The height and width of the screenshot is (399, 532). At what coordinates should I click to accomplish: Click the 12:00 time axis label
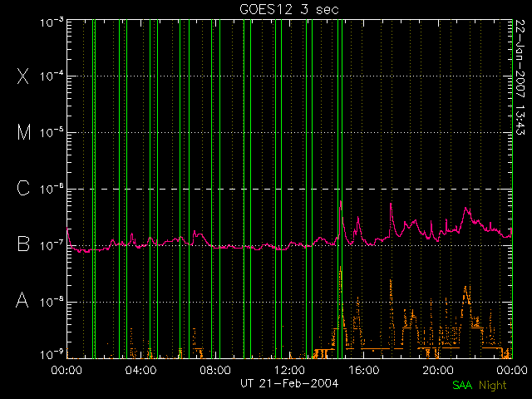pos(289,370)
